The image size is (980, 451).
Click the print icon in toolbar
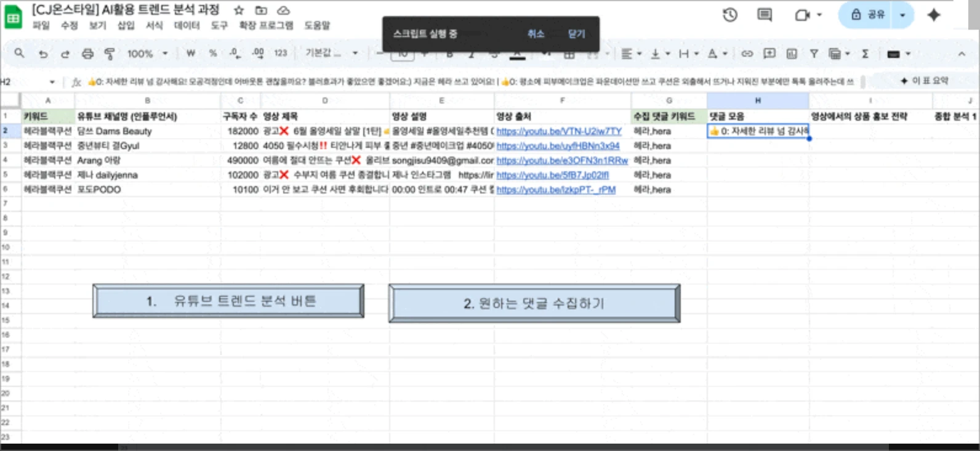87,54
